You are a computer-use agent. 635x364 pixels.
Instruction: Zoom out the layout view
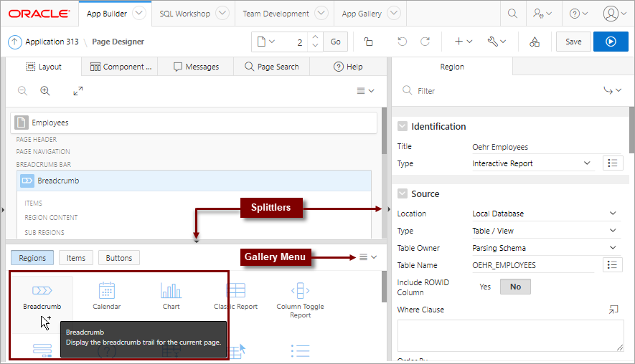pos(22,90)
